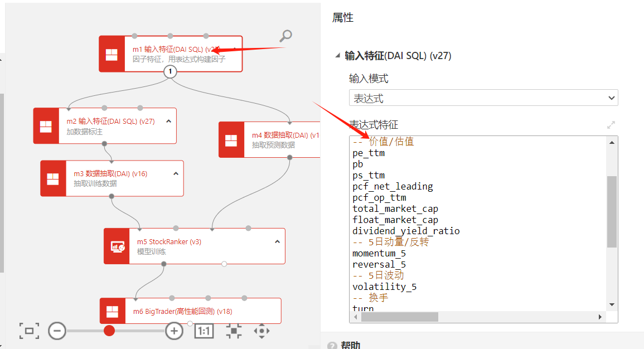The height and width of the screenshot is (349, 644).
Task: Open the 输入模式 dropdown
Action: 483,98
